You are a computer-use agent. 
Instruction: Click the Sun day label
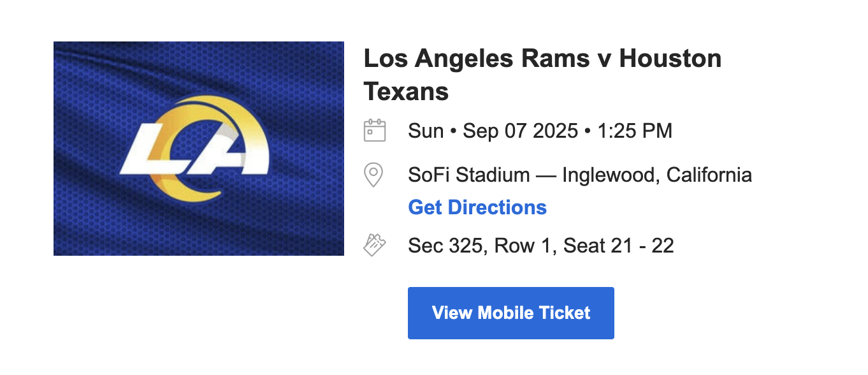coord(426,131)
